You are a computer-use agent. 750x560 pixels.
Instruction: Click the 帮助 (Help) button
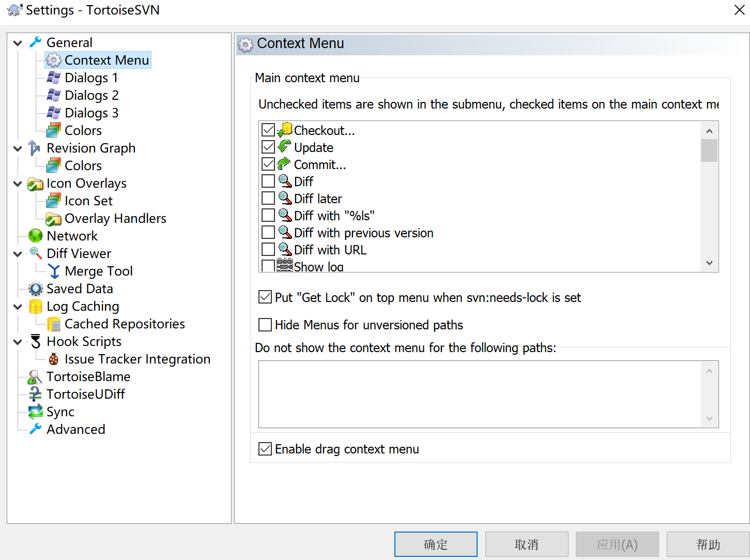click(708, 544)
